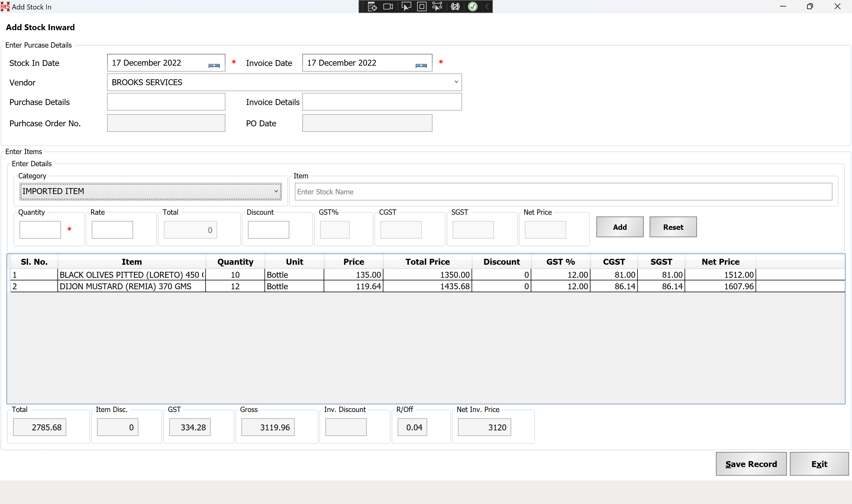Click the GST summary field 334.28
The height and width of the screenshot is (504, 852).
190,427
